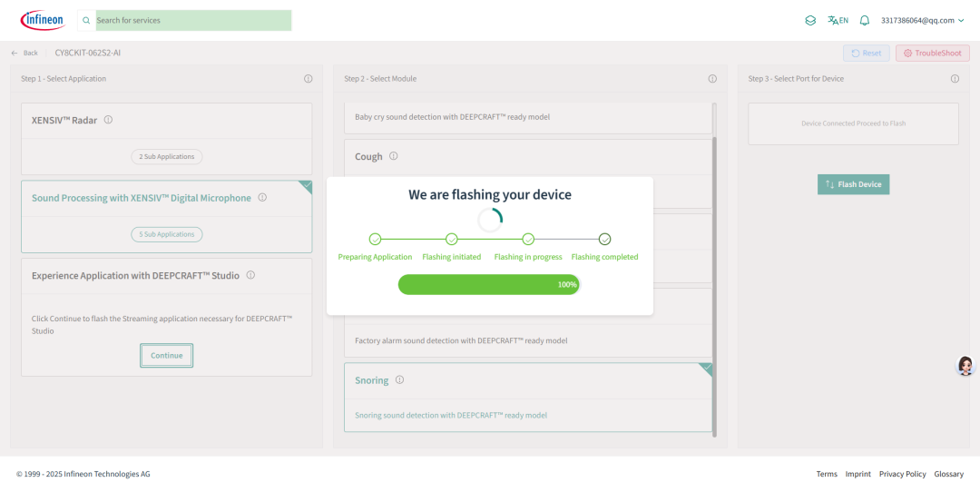This screenshot has width=980, height=492.
Task: Click the Flash Device button
Action: point(853,184)
